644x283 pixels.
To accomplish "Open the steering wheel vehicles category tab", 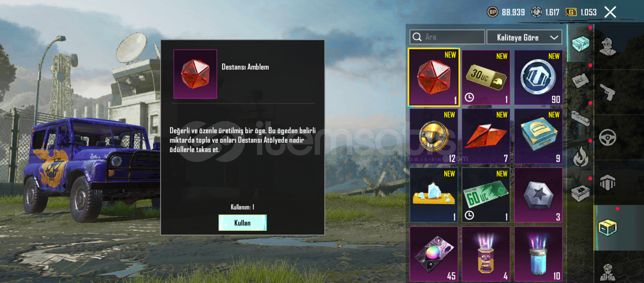I will pos(608,137).
